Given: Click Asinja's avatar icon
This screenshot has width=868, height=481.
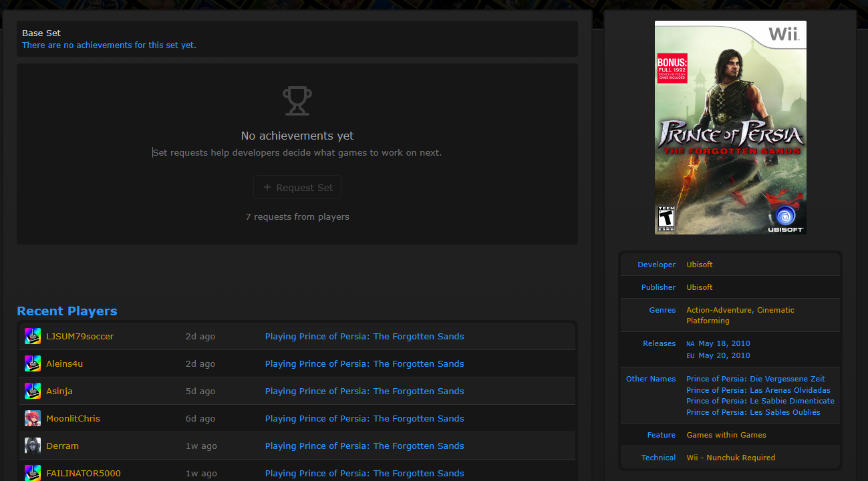Looking at the screenshot, I should tap(33, 391).
